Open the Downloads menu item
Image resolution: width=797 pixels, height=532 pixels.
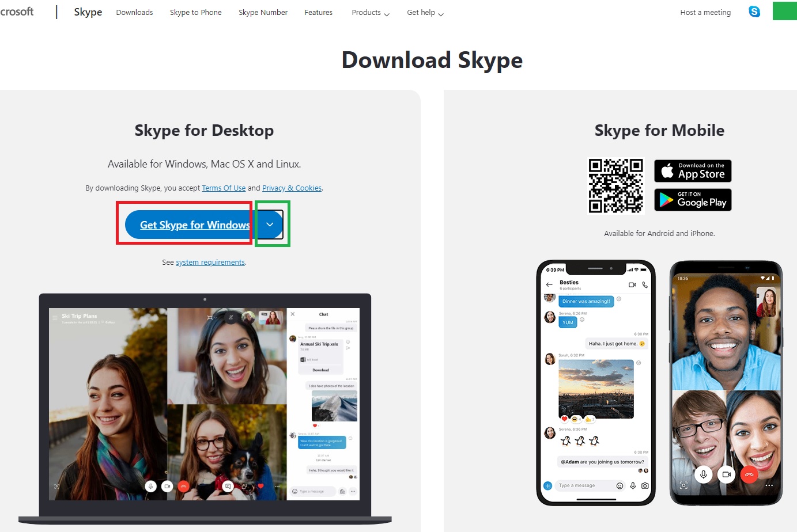tap(134, 12)
